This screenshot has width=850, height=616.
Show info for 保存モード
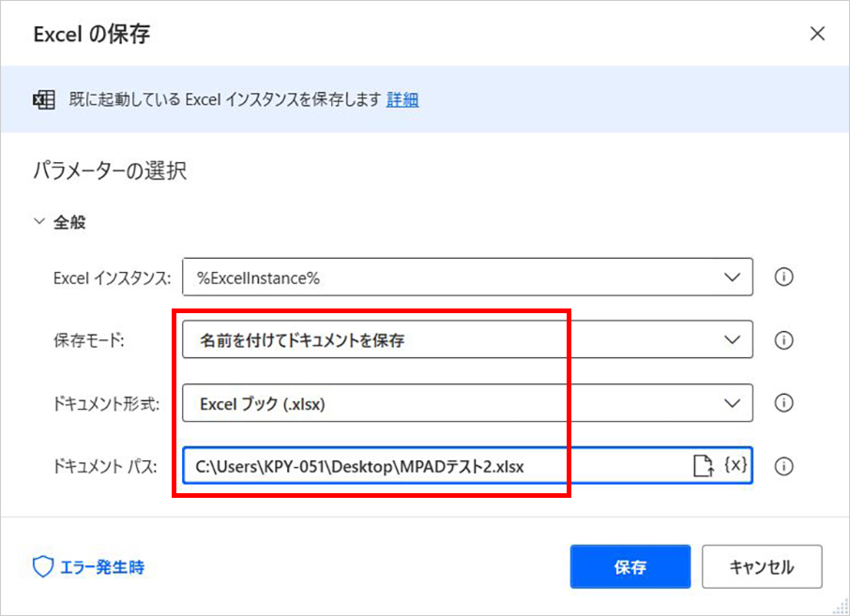click(x=783, y=340)
